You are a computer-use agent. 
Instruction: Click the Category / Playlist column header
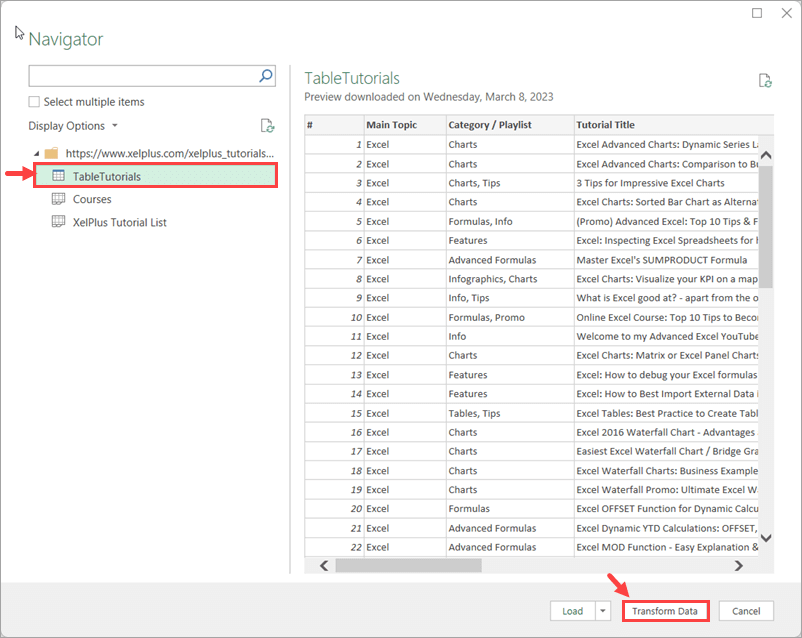tap(490, 125)
